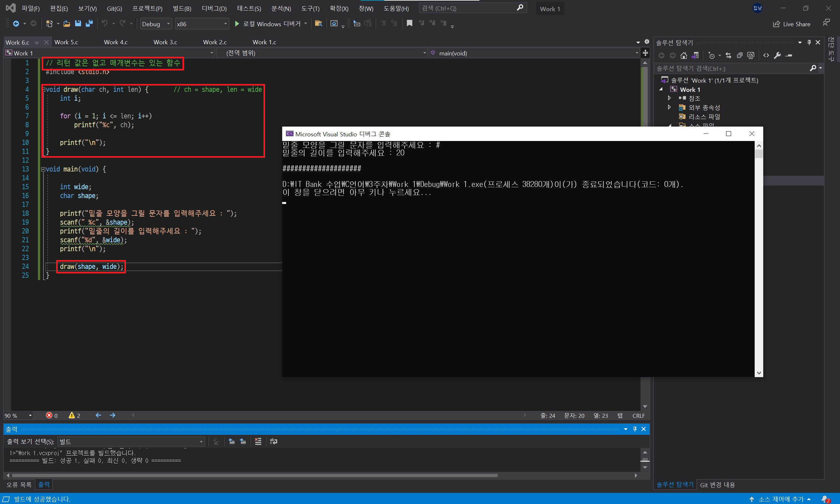Expand the 외부 종속성 tree node

click(x=669, y=107)
